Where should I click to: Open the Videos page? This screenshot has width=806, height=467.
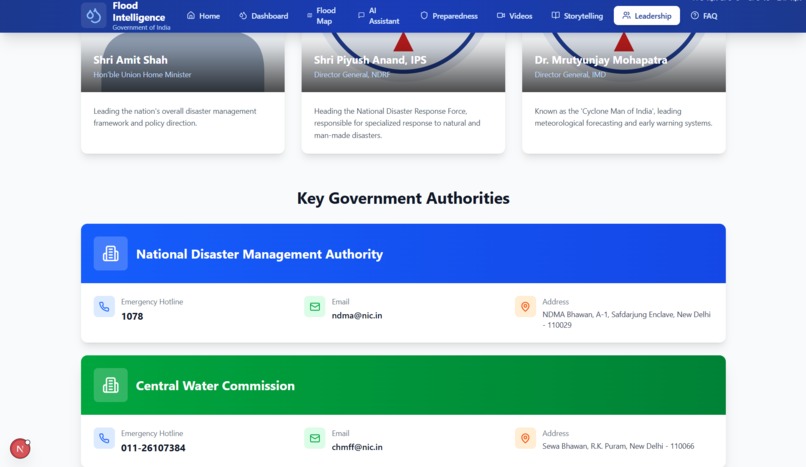click(515, 16)
